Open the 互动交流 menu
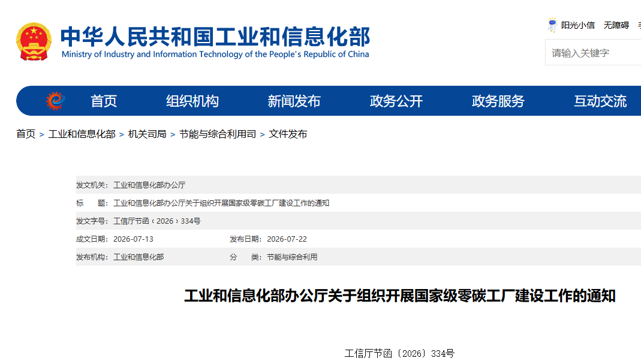Viewport: 641px width, 364px height. 600,101
